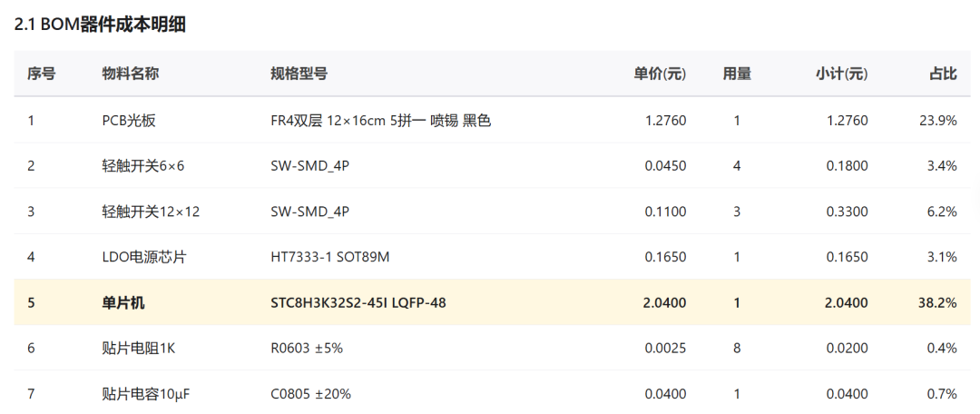The width and height of the screenshot is (980, 414).
Task: Click the 2.1 BOM器件成本明细 heading
Action: [100, 25]
